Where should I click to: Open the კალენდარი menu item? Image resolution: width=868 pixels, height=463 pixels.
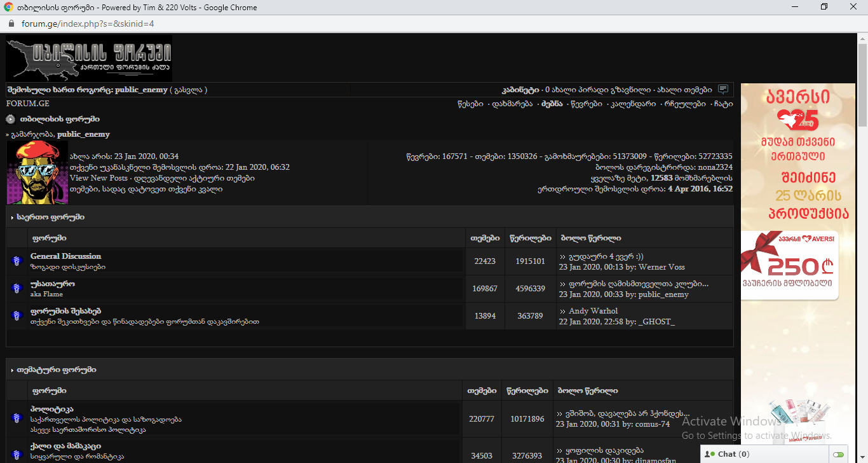(x=633, y=104)
